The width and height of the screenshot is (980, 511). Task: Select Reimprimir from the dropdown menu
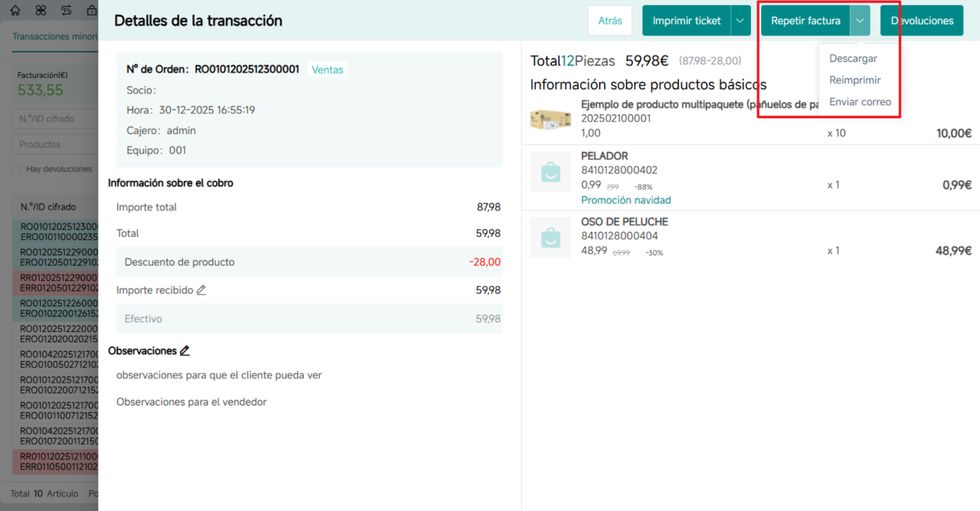pos(855,80)
